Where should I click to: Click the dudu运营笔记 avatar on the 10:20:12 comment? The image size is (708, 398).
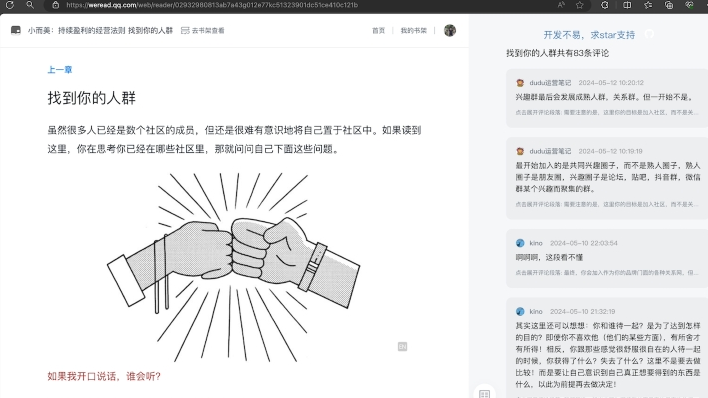point(520,83)
